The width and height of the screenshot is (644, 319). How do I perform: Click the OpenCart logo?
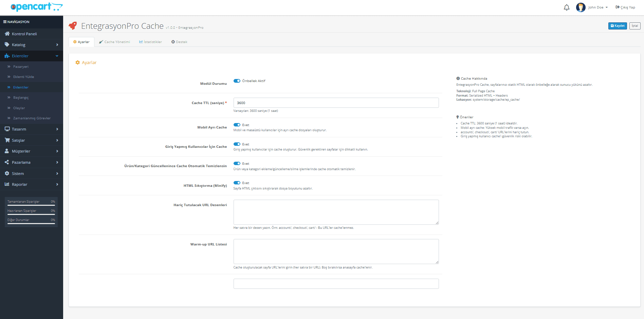click(x=36, y=7)
